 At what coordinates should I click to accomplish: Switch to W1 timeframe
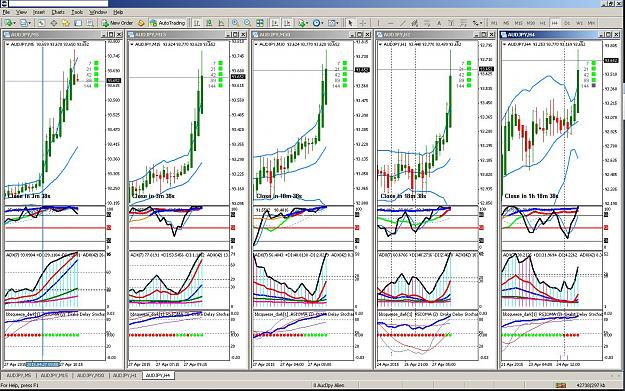point(579,23)
